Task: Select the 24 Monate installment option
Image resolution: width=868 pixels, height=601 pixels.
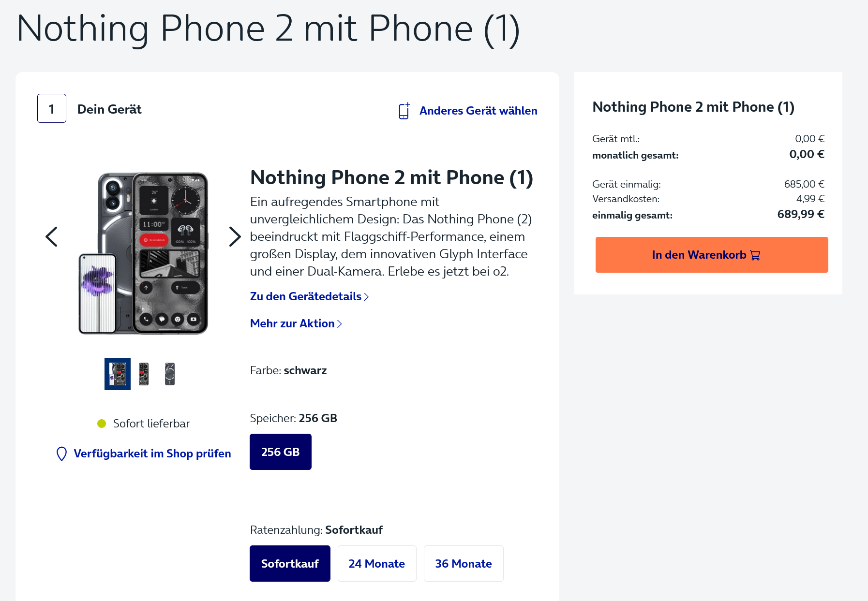Action: [x=376, y=563]
